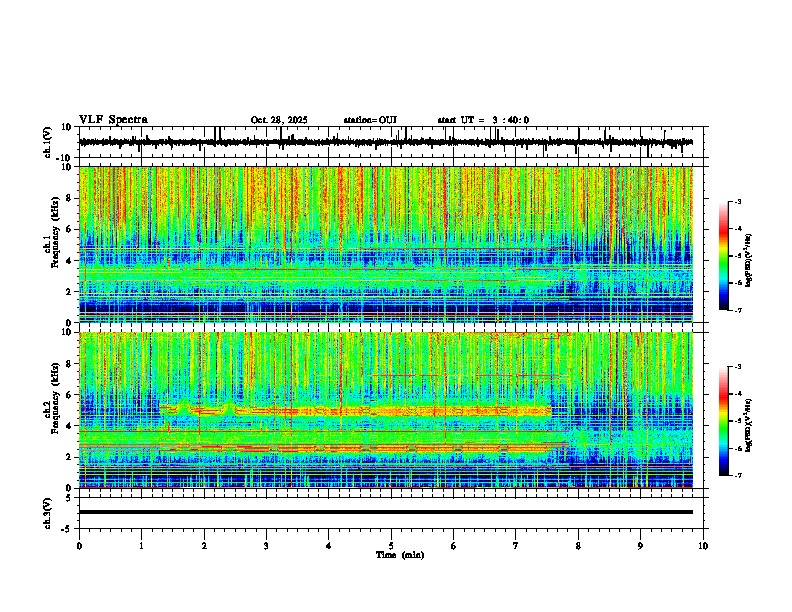The width and height of the screenshot is (792, 612).
Task: Click the "ch.3(V)" axis label
Action: point(48,513)
